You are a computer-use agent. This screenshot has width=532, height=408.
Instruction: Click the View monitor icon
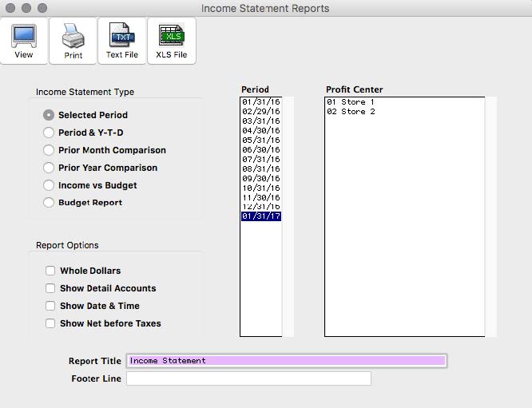pos(24,37)
